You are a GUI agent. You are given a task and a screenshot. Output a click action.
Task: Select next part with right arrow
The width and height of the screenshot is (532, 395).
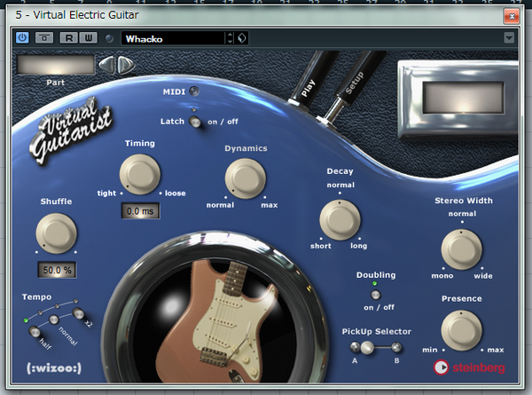pyautogui.click(x=126, y=64)
